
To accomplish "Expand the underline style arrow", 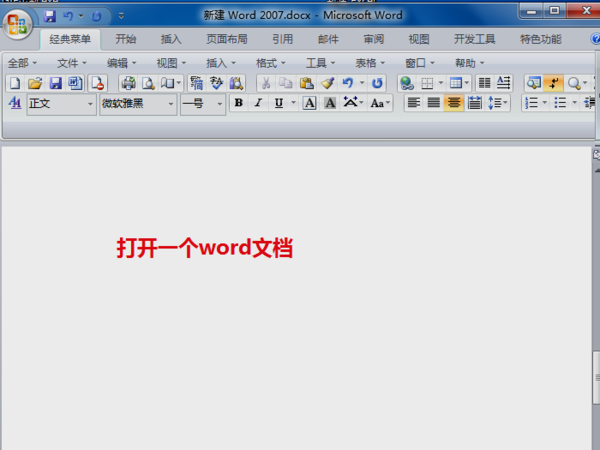I will click(293, 103).
